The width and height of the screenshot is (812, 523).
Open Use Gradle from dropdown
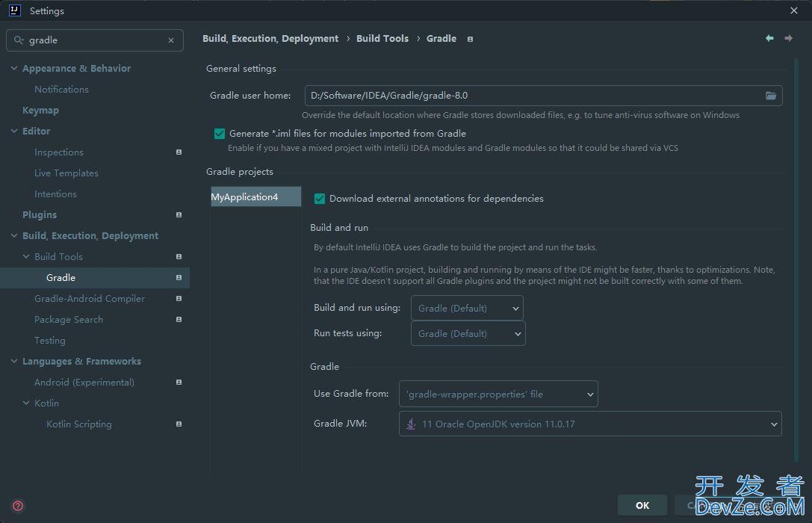[x=498, y=394]
